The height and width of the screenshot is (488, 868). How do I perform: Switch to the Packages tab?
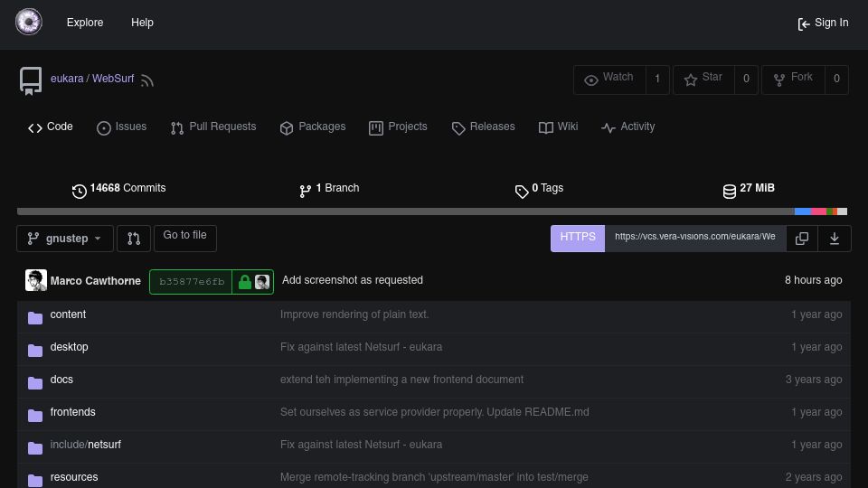(x=313, y=127)
